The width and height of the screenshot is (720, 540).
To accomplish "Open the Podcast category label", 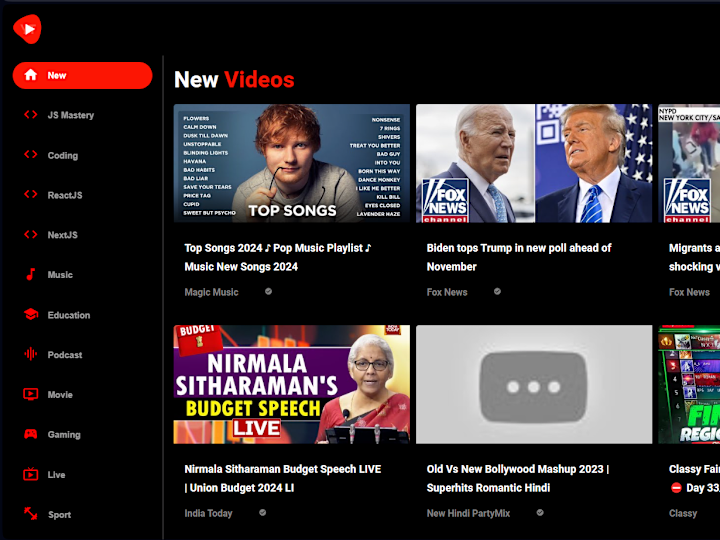I will pyautogui.click(x=65, y=354).
